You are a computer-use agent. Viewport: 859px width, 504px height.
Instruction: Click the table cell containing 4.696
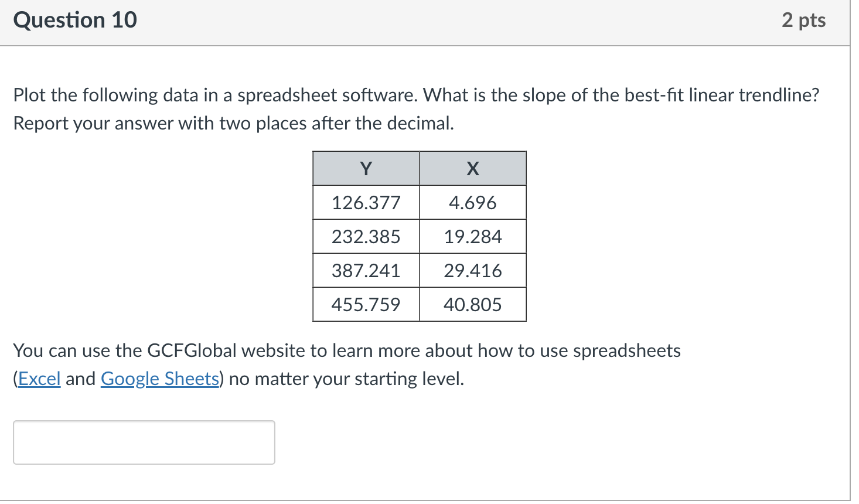click(x=472, y=202)
